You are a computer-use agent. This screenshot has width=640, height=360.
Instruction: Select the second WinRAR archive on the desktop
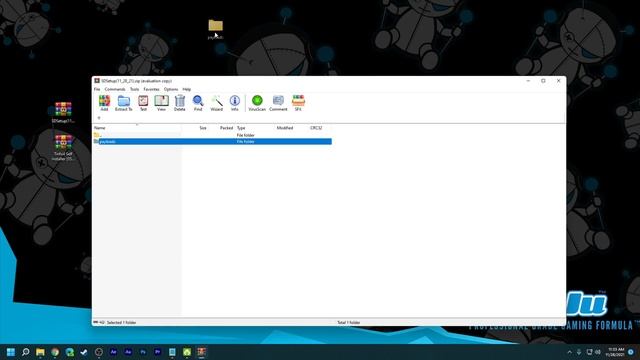coord(63,148)
